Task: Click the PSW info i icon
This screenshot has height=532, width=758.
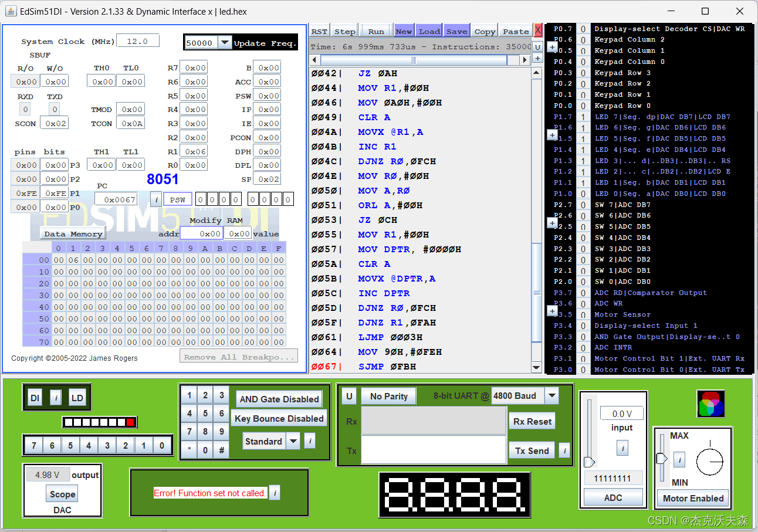Action: [155, 199]
